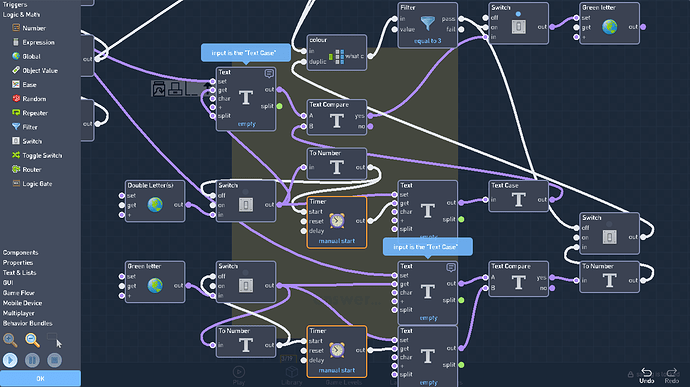The height and width of the screenshot is (387, 690).
Task: Click the Undo arrow icon
Action: pyautogui.click(x=646, y=372)
